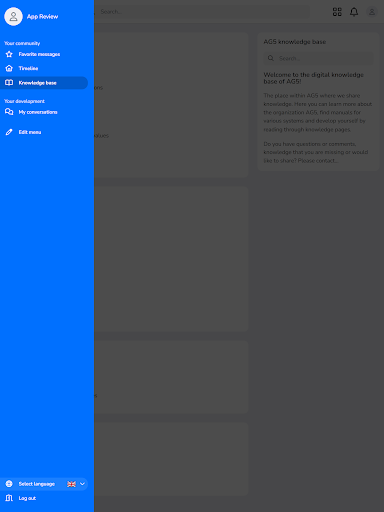Click the star icon beside Favorite messages

[9, 54]
